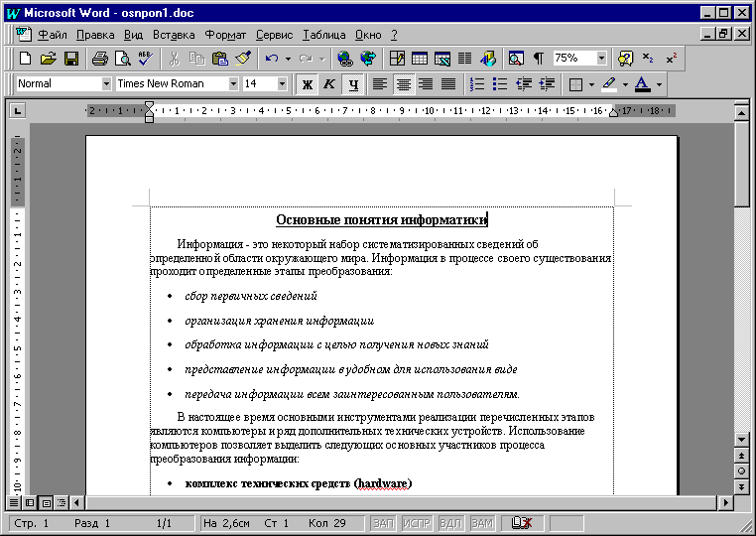Click the font color A button

click(643, 84)
